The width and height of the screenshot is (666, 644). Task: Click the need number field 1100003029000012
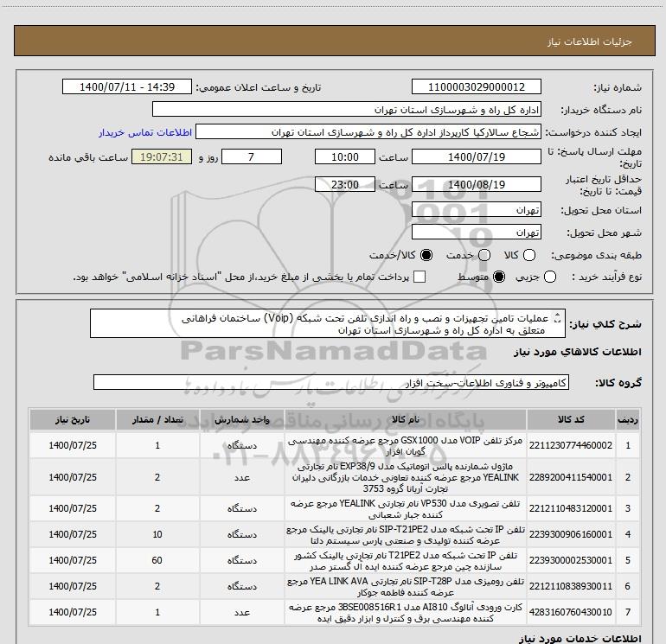click(476, 87)
